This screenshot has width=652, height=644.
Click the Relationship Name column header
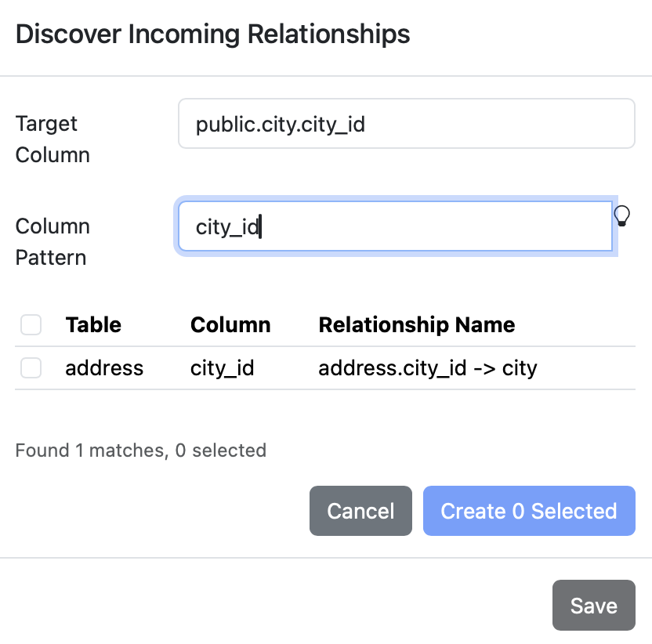(x=417, y=324)
